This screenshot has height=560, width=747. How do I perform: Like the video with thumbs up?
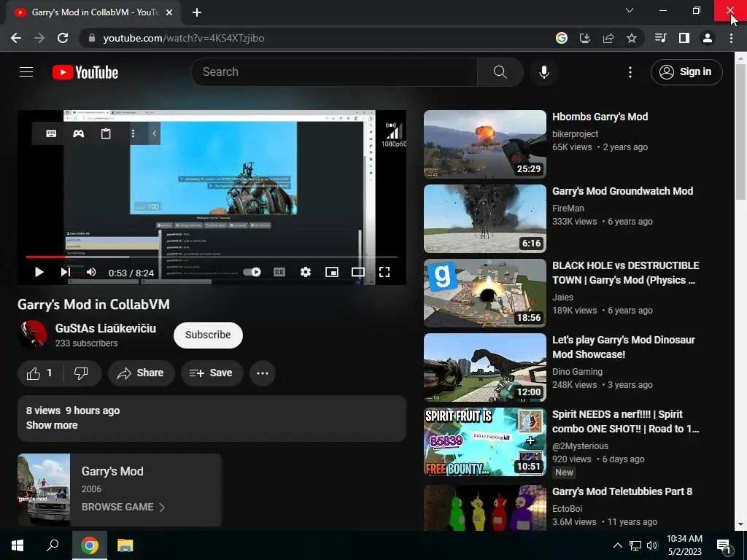click(40, 373)
